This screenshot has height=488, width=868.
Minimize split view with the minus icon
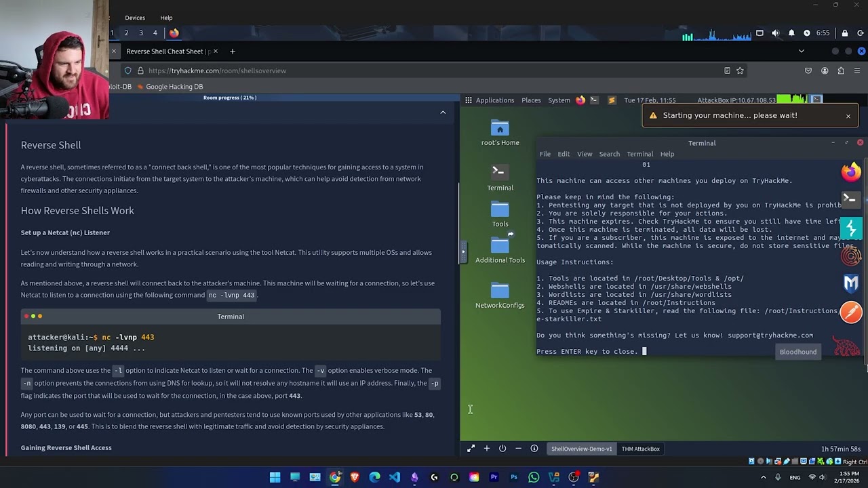(x=518, y=448)
